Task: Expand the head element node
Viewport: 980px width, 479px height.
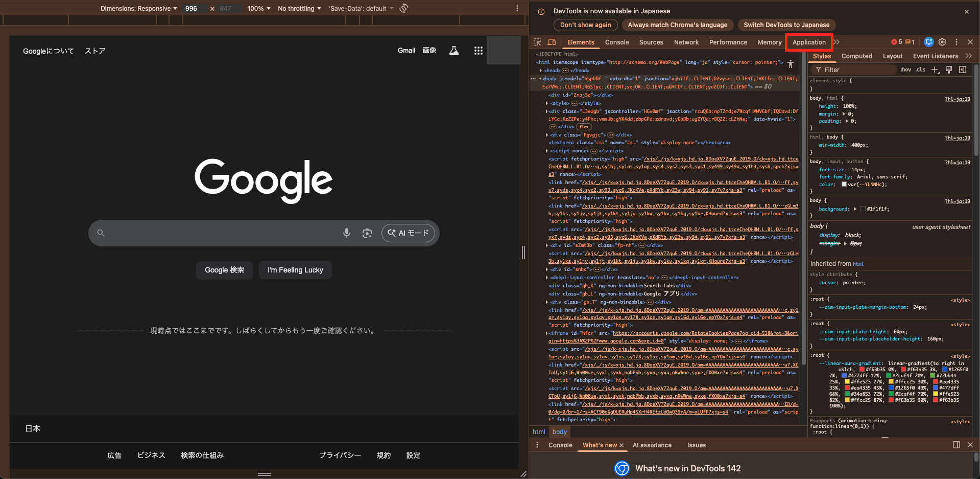Action: pos(540,71)
